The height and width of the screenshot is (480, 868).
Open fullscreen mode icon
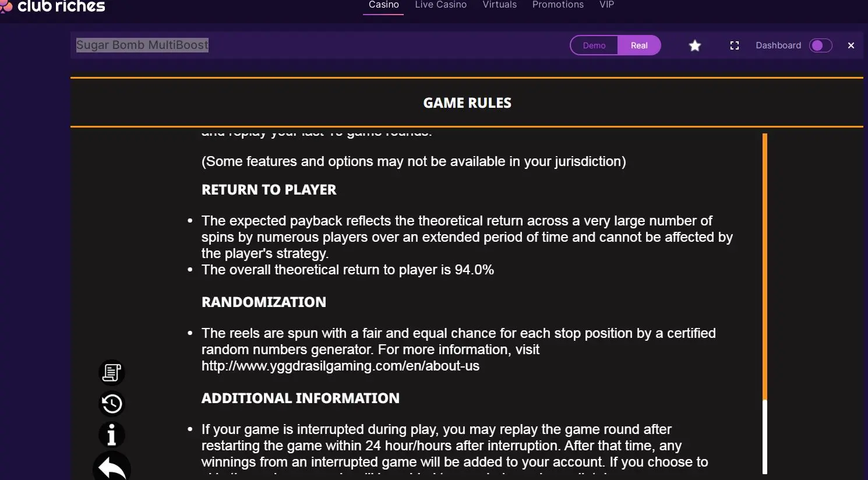735,45
